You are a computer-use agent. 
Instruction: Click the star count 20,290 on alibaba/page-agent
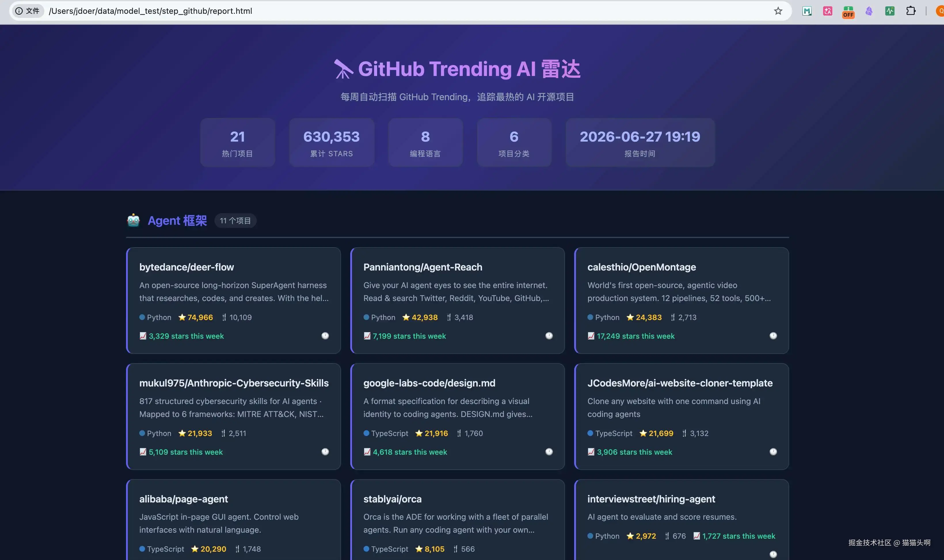213,549
